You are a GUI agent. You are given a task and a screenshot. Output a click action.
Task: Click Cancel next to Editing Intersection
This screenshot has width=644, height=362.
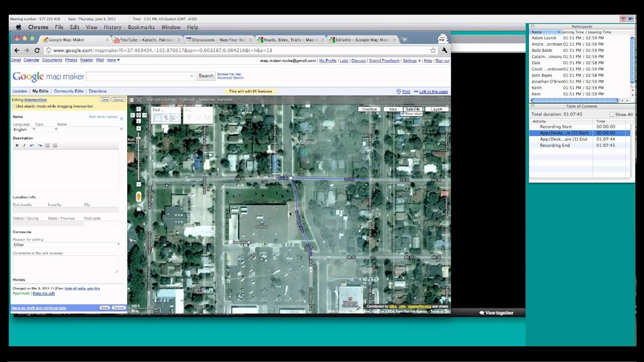[x=118, y=100]
